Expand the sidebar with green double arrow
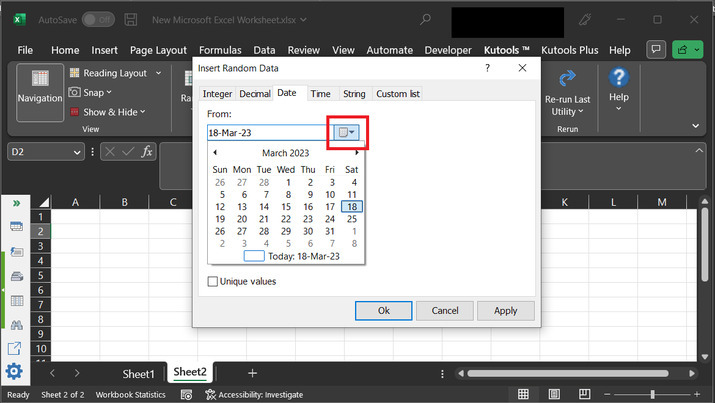Viewport: 715px width, 403px height. pyautogui.click(x=16, y=203)
